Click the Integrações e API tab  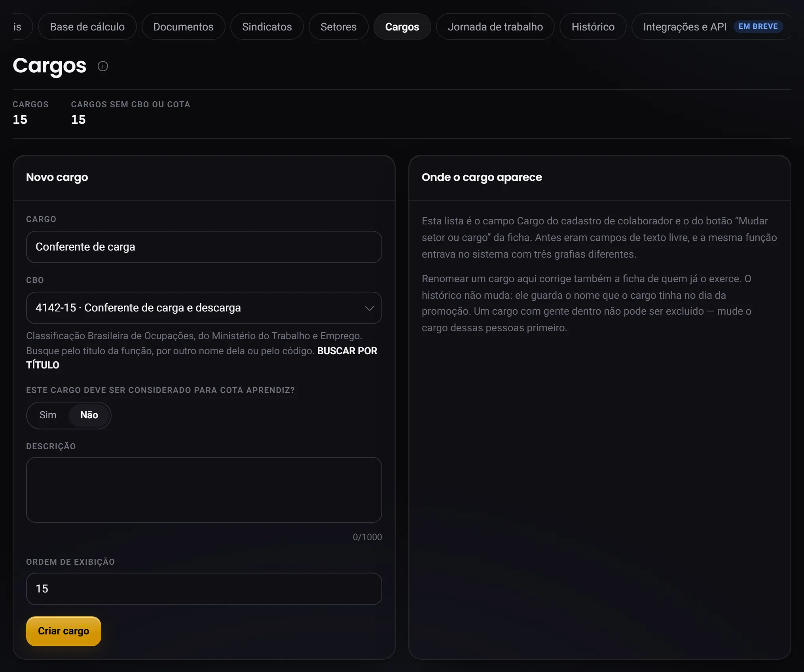[x=685, y=27]
